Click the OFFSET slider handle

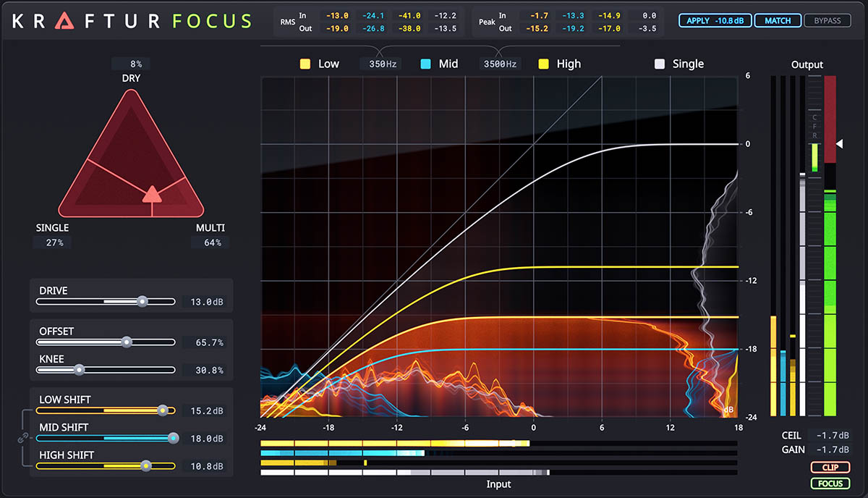(x=127, y=342)
